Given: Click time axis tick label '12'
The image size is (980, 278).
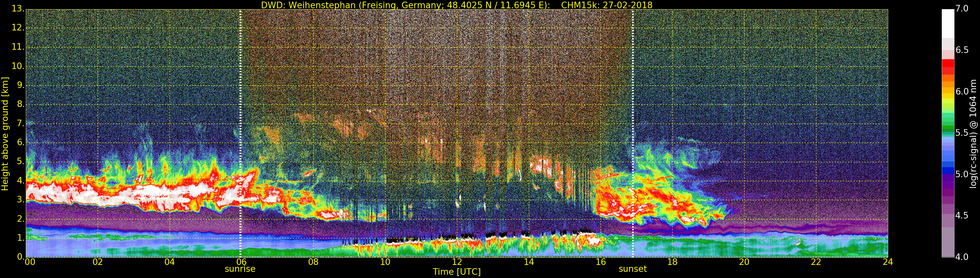Looking at the screenshot, I should 457,262.
